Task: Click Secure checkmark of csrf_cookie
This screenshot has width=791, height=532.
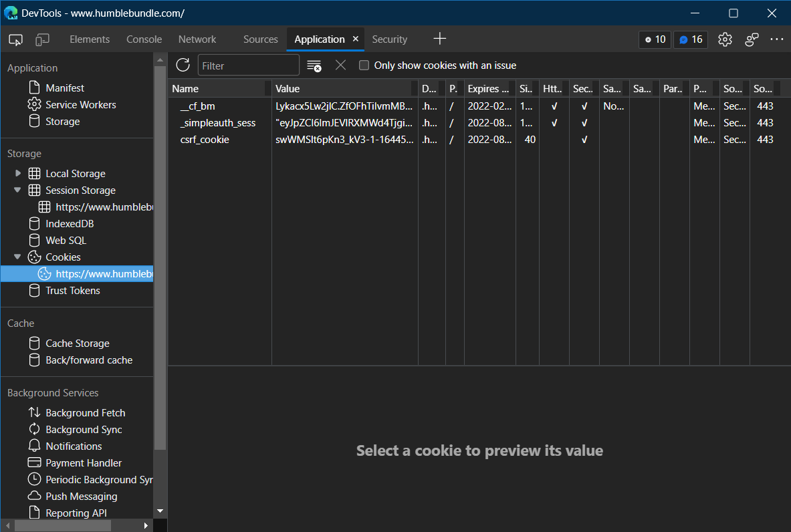Action: (x=584, y=139)
